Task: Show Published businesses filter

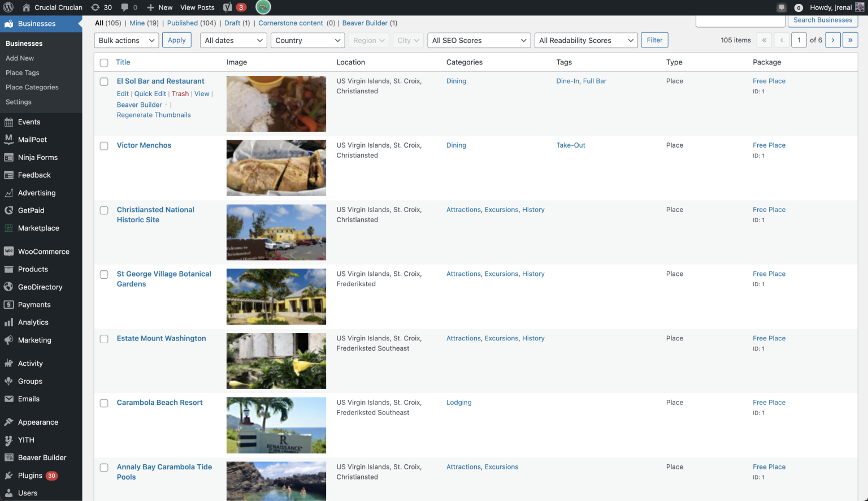Action: [183, 23]
